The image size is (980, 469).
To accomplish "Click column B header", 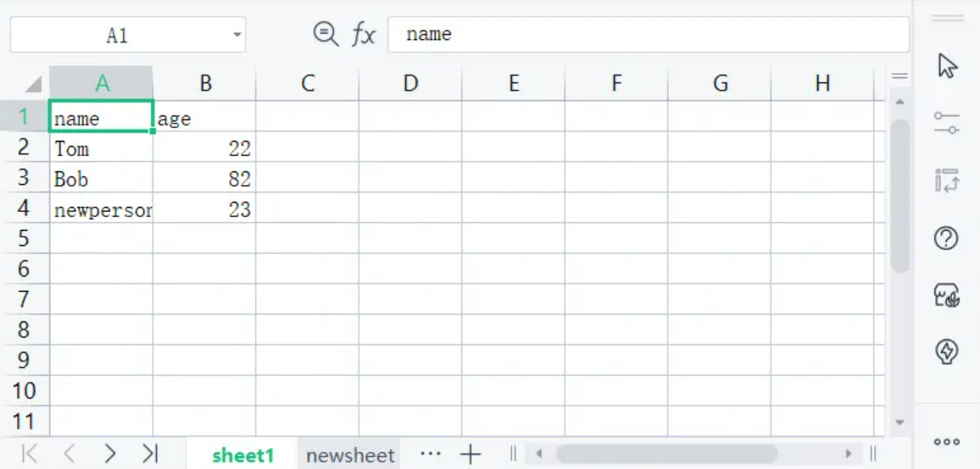I will point(205,83).
